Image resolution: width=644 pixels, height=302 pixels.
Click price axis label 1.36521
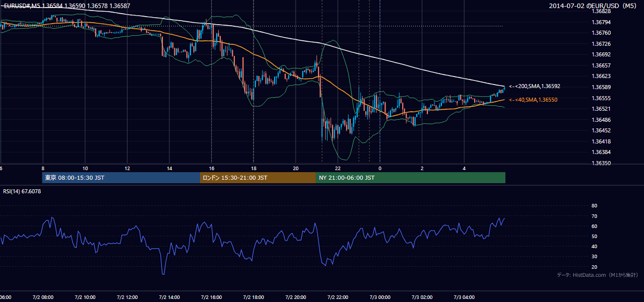click(x=602, y=109)
